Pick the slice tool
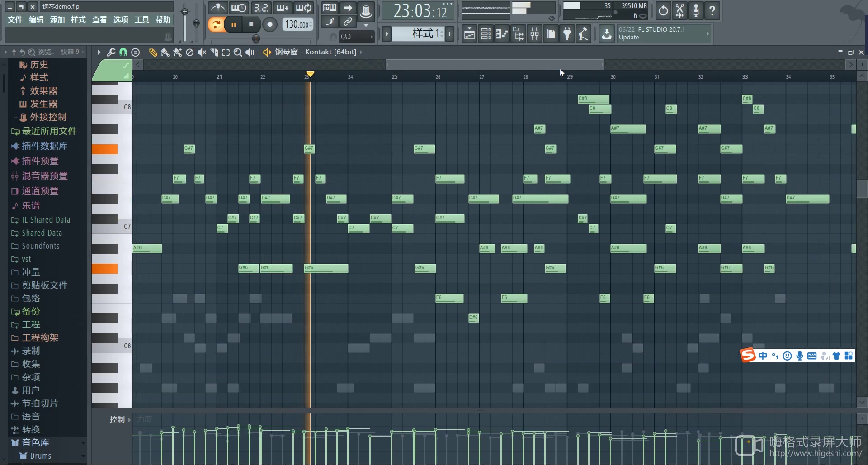Image resolution: width=868 pixels, height=465 pixels. click(x=214, y=52)
